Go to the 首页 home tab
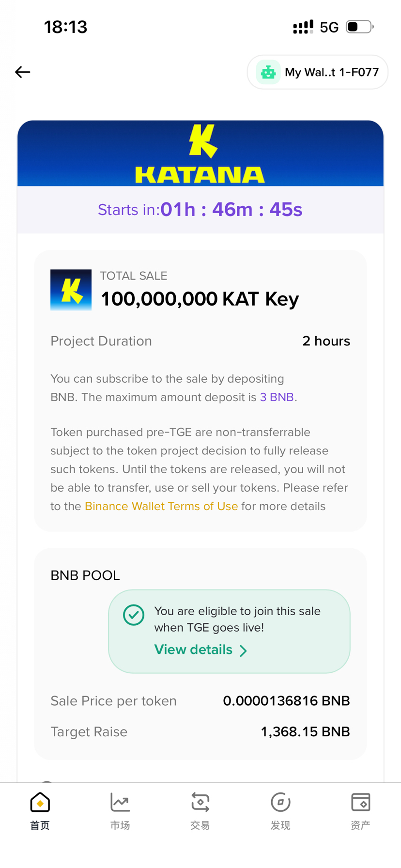The width and height of the screenshot is (401, 868). pos(40,810)
